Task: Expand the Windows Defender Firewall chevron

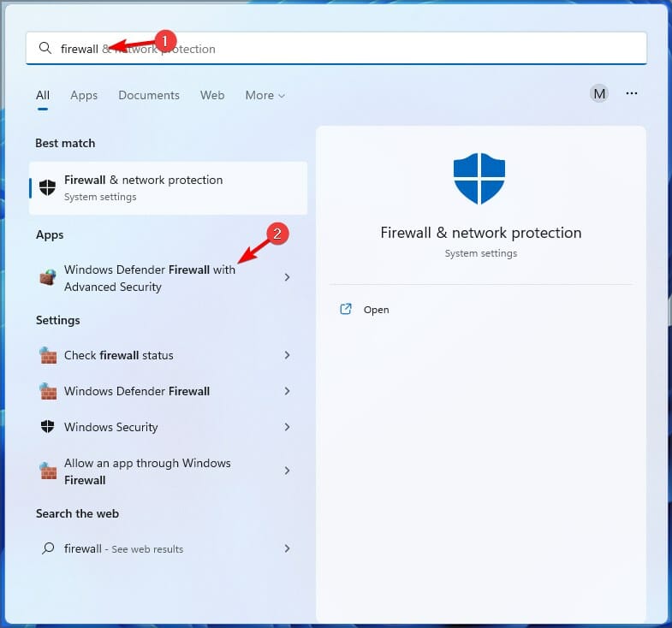Action: click(x=287, y=391)
